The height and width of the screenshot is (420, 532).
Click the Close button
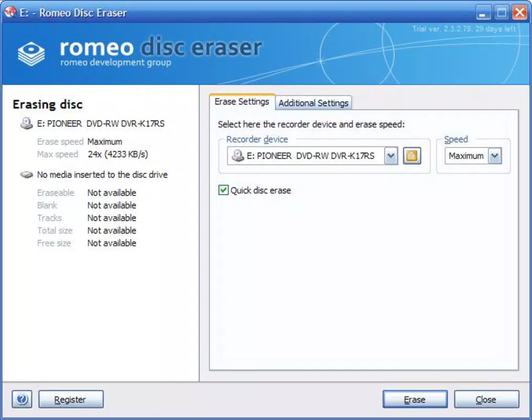[486, 400]
